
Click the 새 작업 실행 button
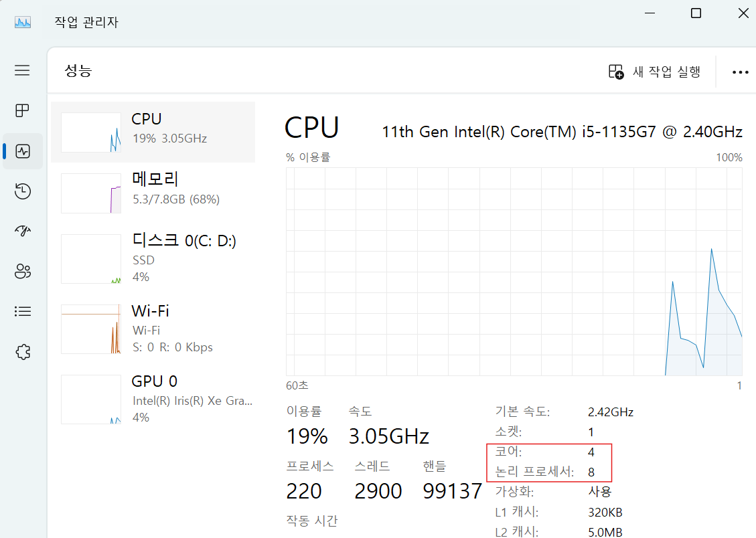click(654, 72)
